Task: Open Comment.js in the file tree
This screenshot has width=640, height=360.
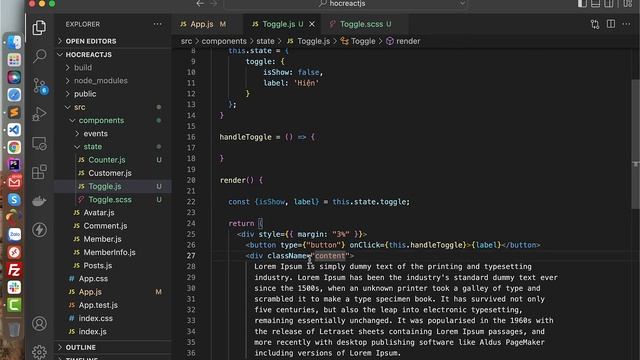Action: [113, 226]
